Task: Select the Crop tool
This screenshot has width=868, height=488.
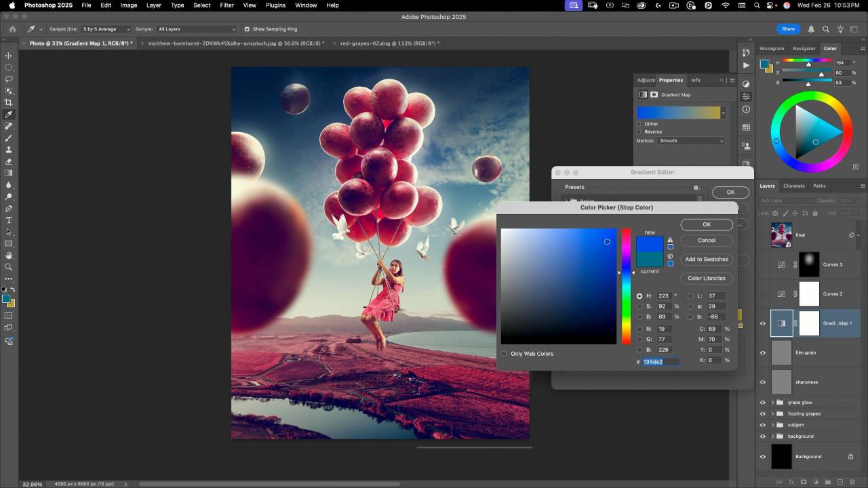Action: pyautogui.click(x=9, y=102)
